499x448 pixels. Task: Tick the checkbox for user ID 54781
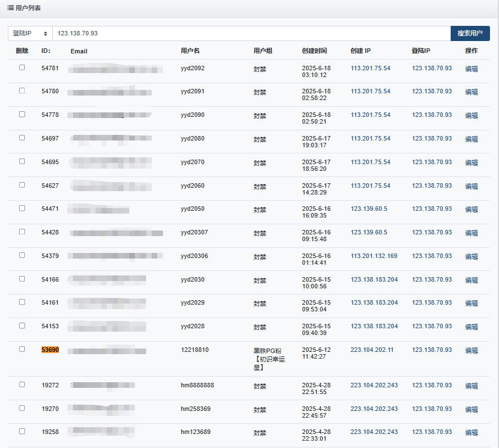22,67
